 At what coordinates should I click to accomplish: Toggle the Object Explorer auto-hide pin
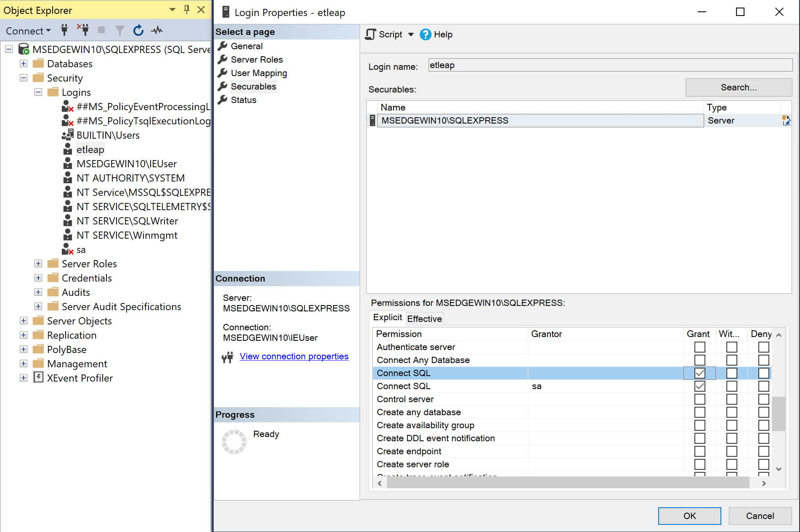click(186, 9)
